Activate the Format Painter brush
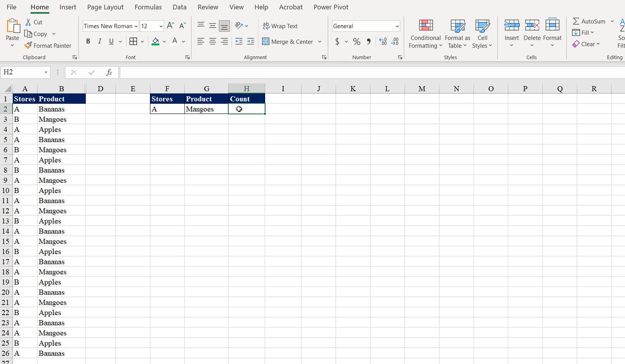The image size is (625, 364). pos(28,45)
